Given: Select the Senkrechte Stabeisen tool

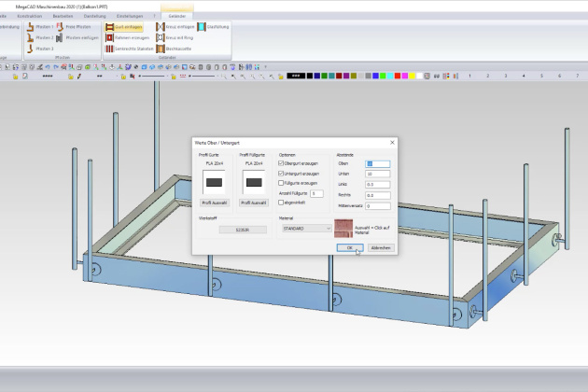Looking at the screenshot, I should [109, 49].
